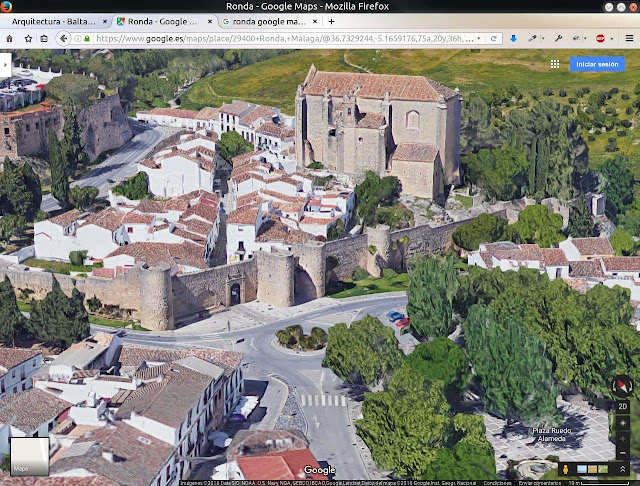Image resolution: width=640 pixels, height=486 pixels.
Task: Show bookmarks list icon in toolbar
Action: (x=44, y=38)
